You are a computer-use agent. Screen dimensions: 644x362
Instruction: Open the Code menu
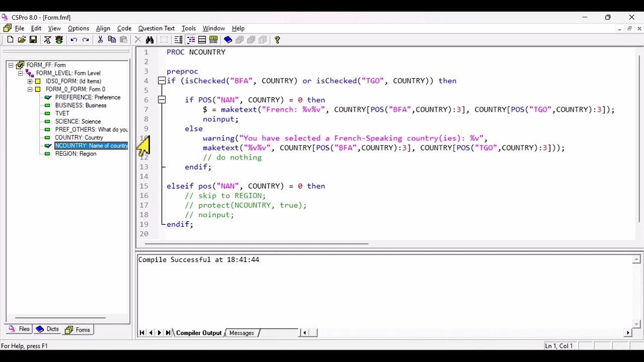(x=124, y=28)
